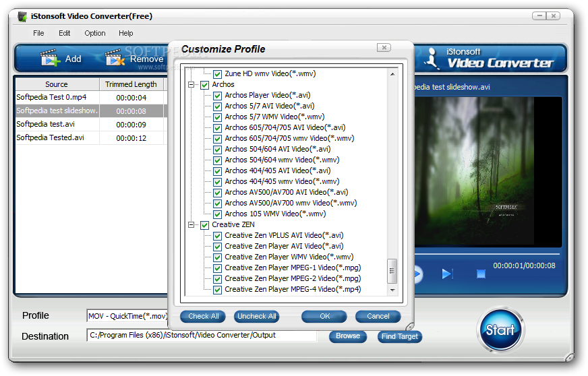Minimize the iStonsoft main window
Image resolution: width=588 pixels, height=376 pixels.
point(539,15)
